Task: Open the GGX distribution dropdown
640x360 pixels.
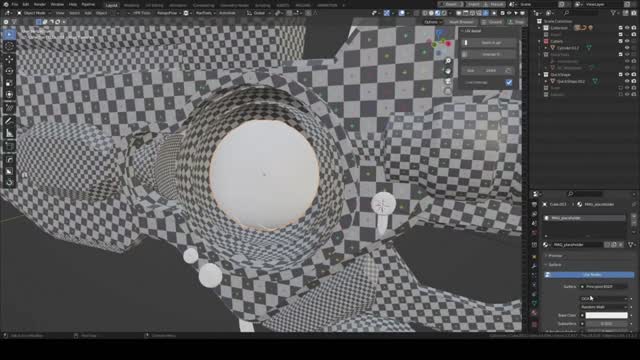Action: tap(604, 299)
